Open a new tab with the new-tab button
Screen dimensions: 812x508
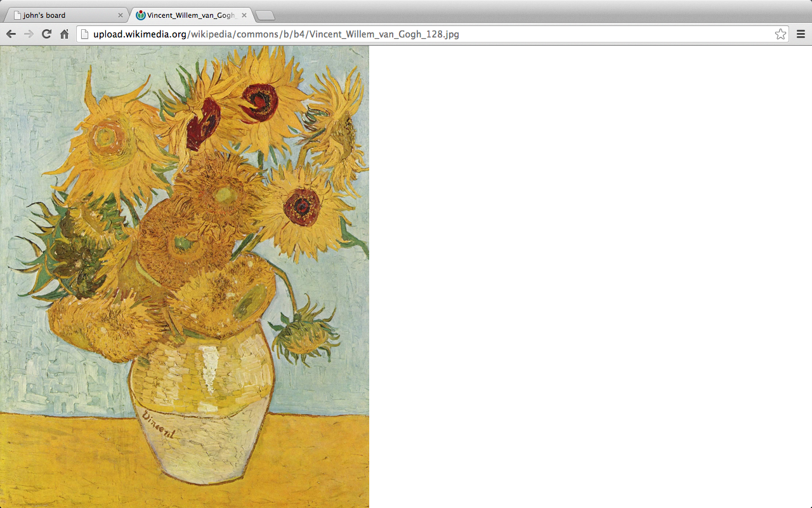click(265, 16)
